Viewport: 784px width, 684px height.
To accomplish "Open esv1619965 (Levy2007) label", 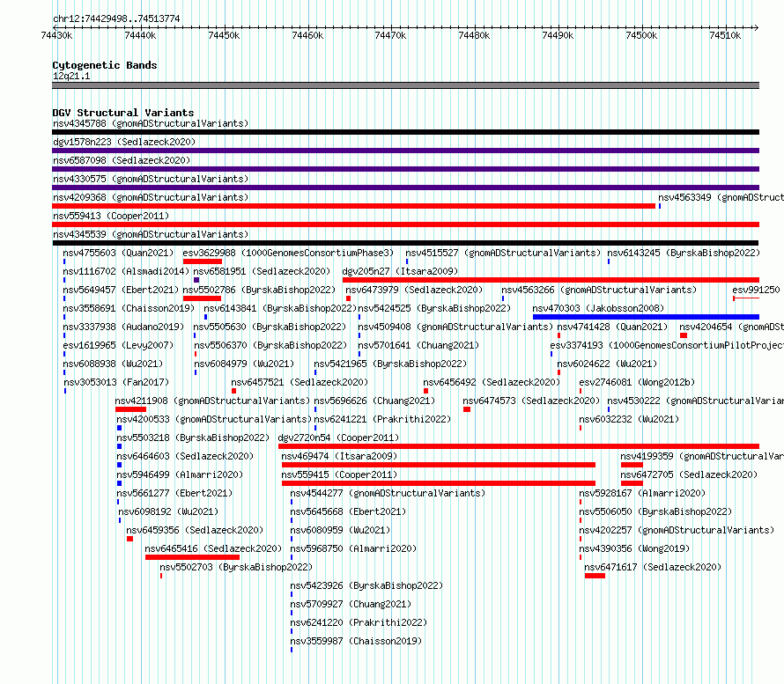I will coord(118,345).
